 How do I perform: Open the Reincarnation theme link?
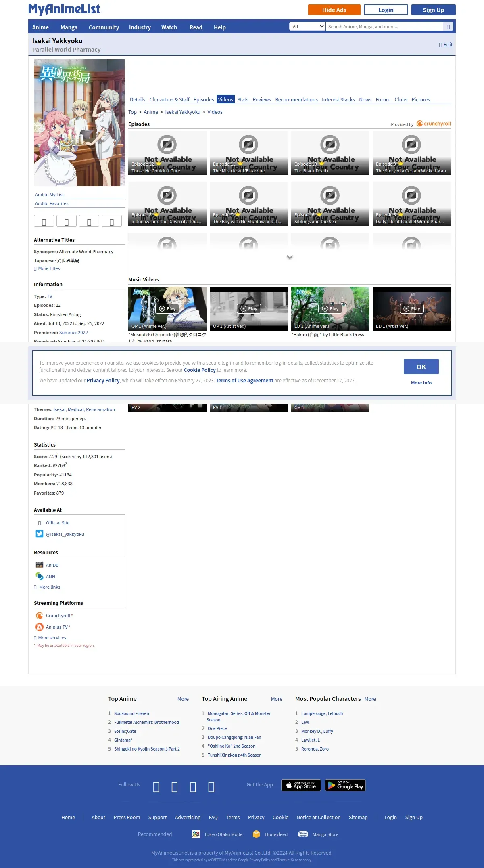(100, 409)
